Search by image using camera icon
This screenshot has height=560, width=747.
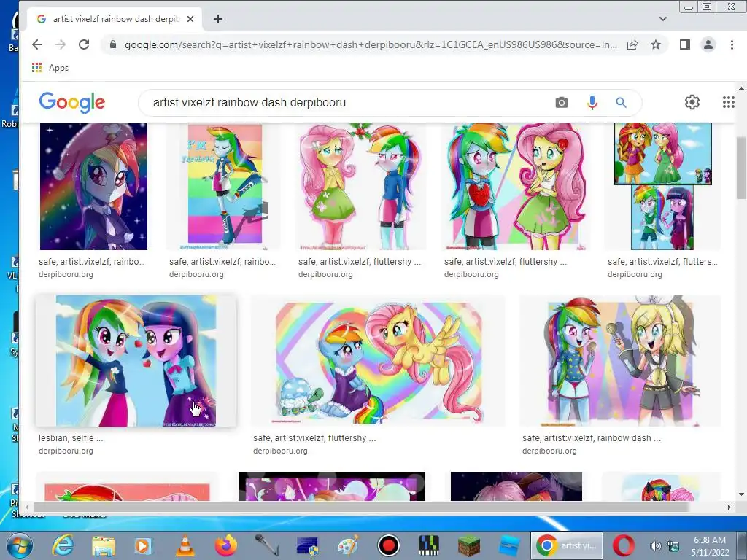point(562,102)
